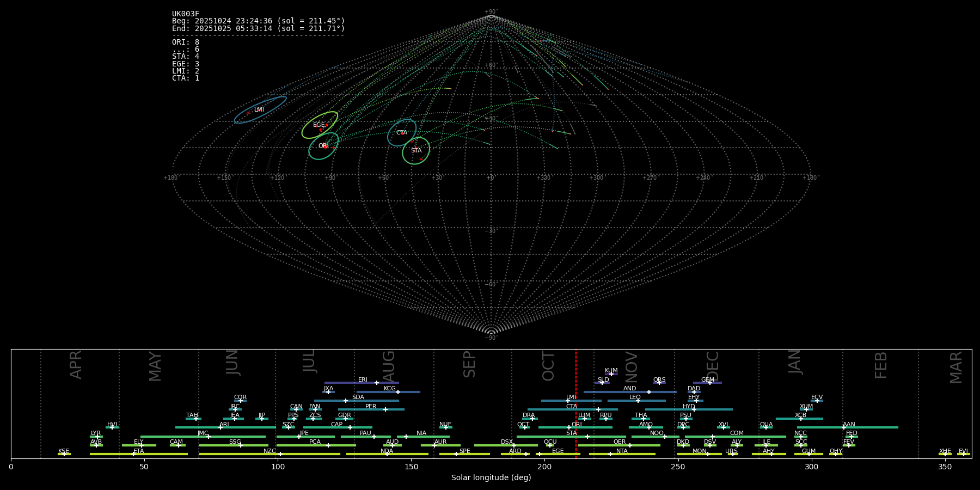This screenshot has height=490, width=980.
Task: Click the LYR shower label in the timeline
Action: coord(96,433)
